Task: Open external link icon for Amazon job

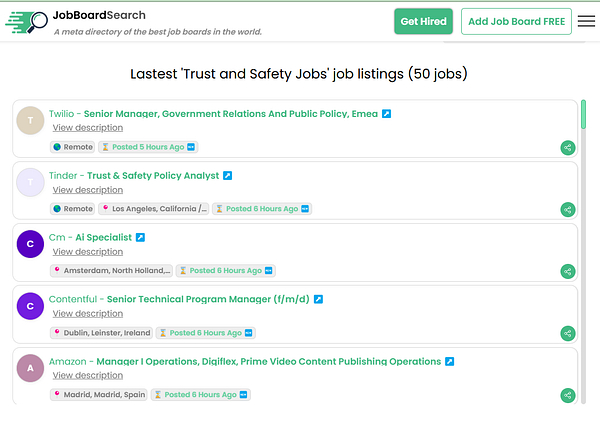Action: pos(450,361)
